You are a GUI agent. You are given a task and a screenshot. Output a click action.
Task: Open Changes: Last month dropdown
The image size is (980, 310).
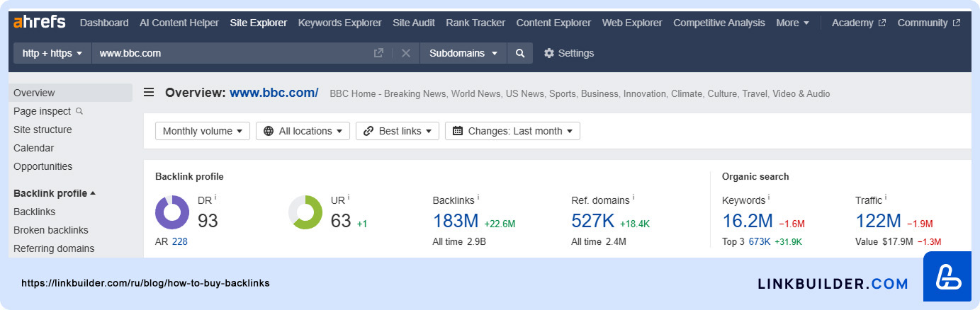[x=512, y=131]
